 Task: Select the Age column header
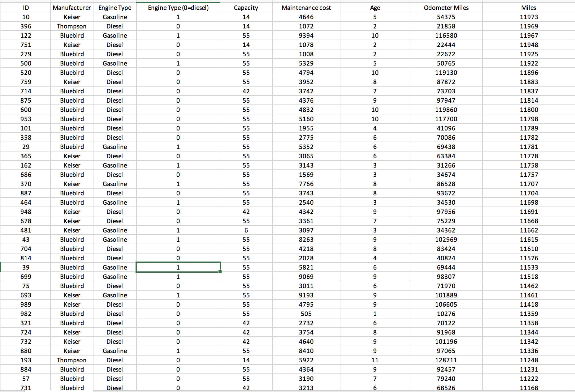pyautogui.click(x=375, y=8)
